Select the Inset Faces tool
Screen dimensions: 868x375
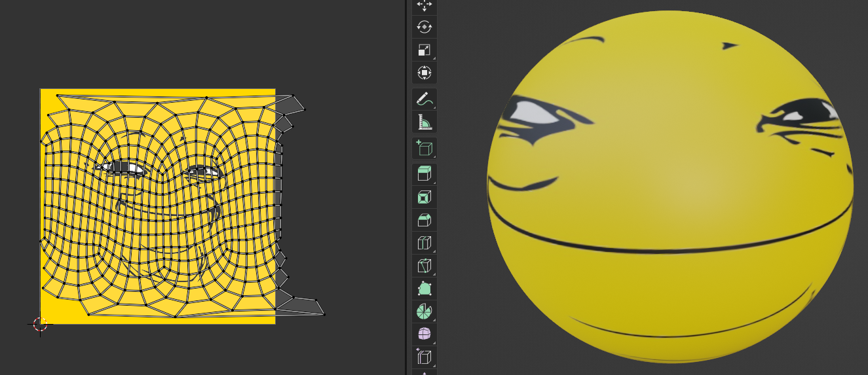click(424, 197)
